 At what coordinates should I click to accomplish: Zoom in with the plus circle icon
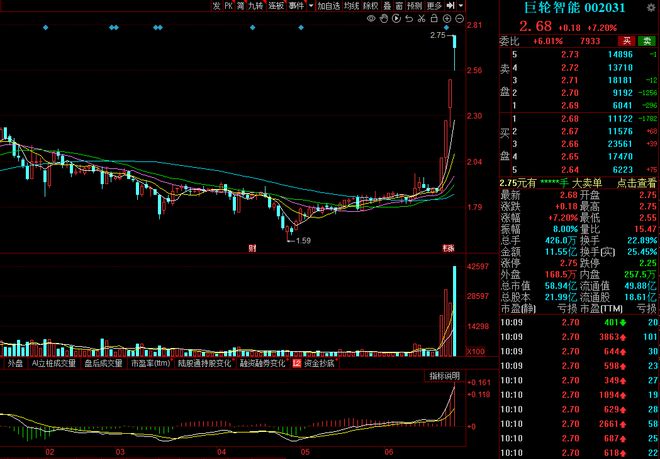point(447,18)
